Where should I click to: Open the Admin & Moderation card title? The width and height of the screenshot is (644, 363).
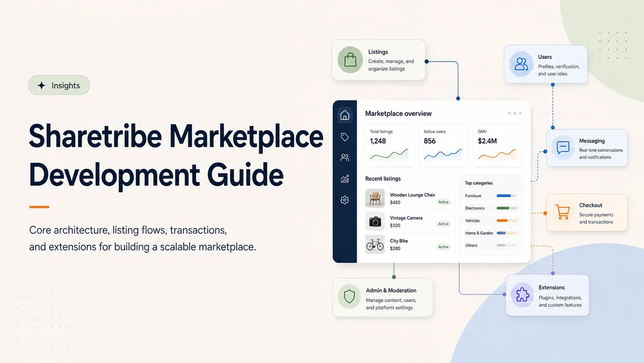[391, 290]
